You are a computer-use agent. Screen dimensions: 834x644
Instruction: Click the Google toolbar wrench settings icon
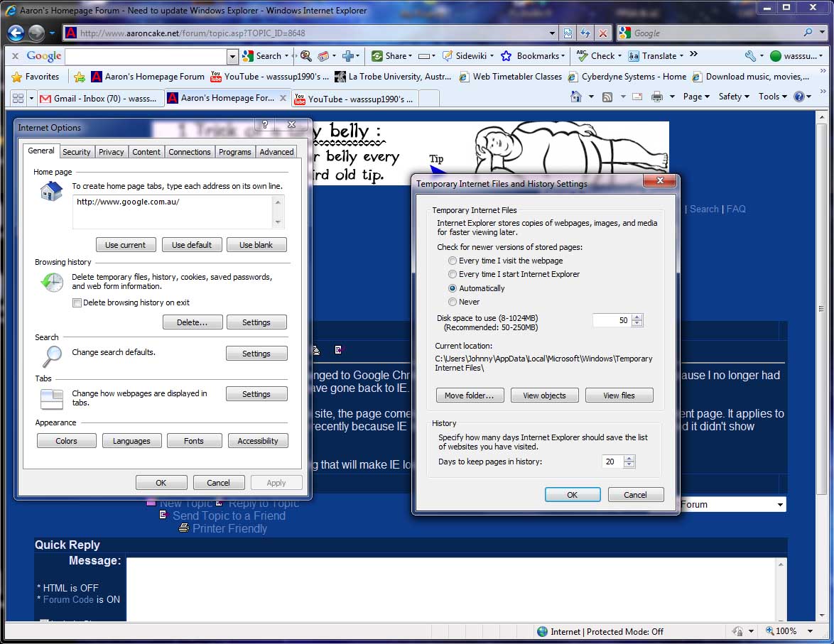[750, 56]
